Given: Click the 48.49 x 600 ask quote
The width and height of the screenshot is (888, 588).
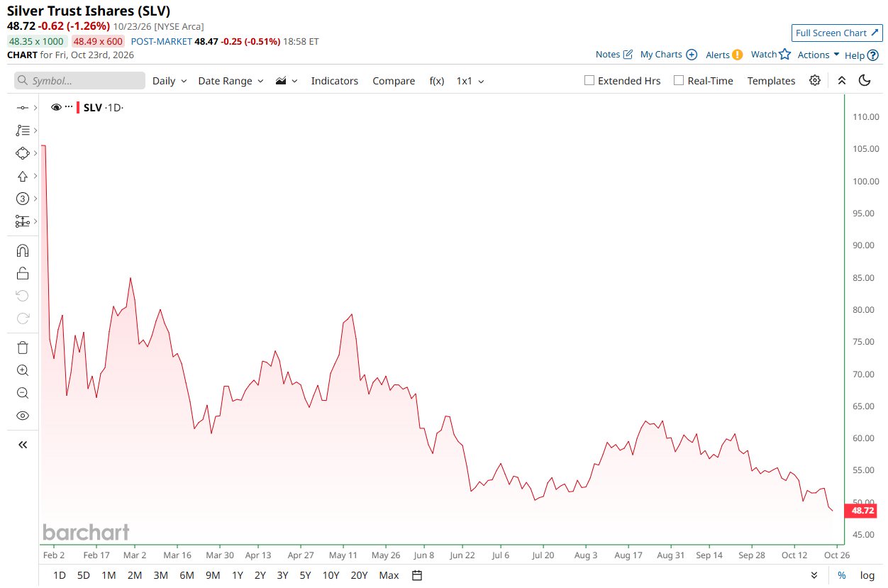Looking at the screenshot, I should (98, 41).
